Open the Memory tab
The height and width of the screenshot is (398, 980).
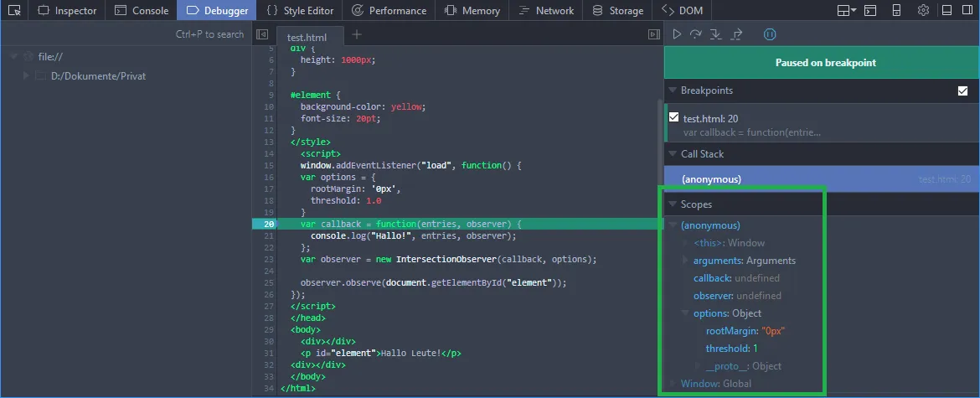pos(472,11)
